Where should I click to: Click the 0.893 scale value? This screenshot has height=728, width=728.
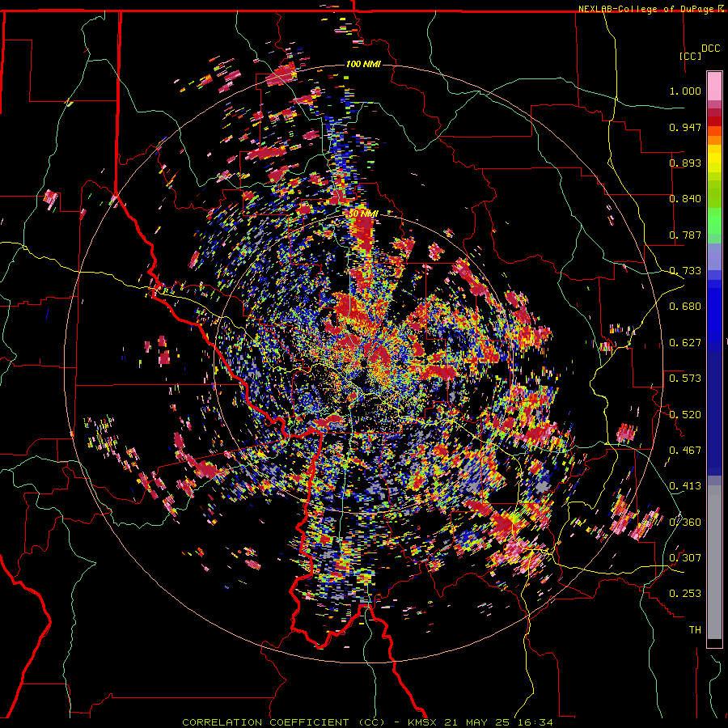click(685, 163)
